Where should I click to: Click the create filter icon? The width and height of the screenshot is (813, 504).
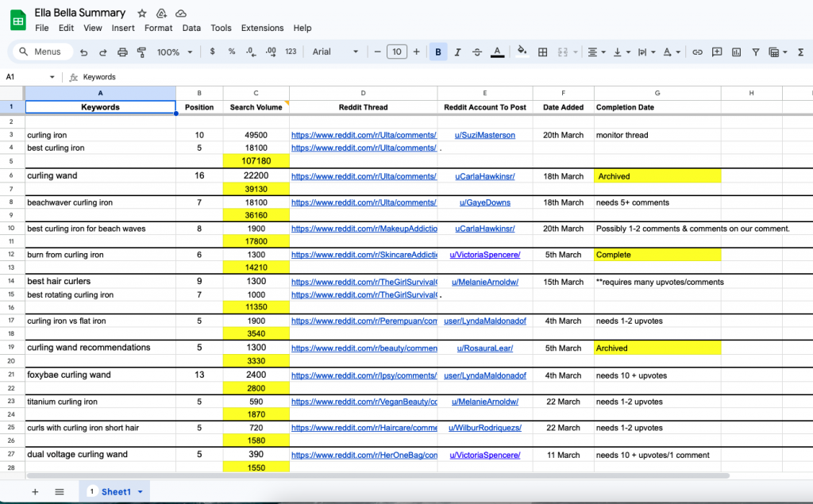[755, 52]
